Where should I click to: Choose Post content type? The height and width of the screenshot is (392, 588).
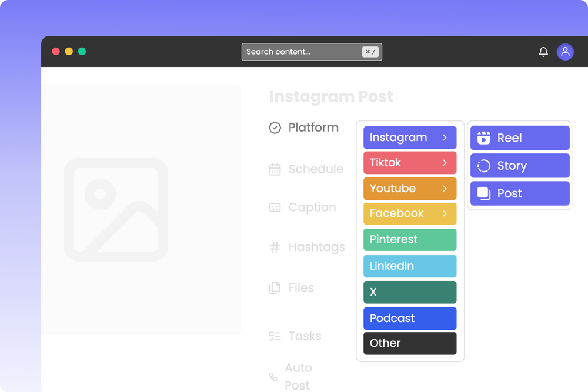(x=520, y=193)
